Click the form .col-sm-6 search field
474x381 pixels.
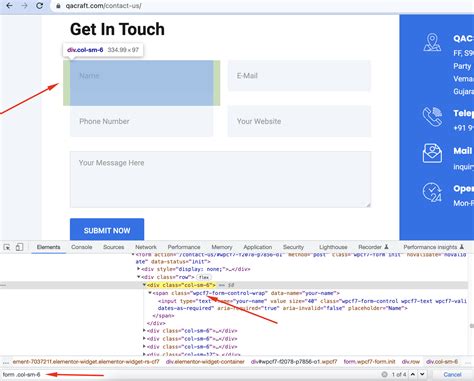pos(190,374)
